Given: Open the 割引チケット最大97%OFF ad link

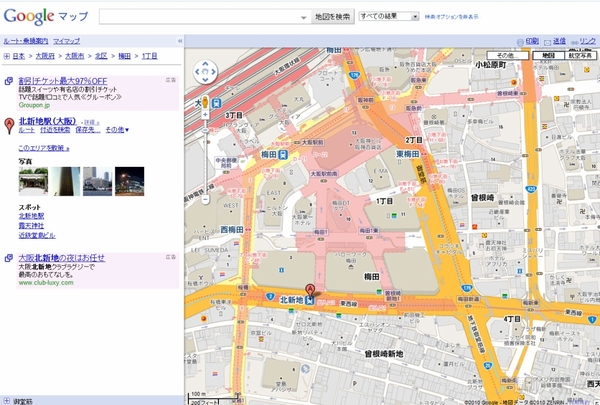Looking at the screenshot, I should coord(63,81).
